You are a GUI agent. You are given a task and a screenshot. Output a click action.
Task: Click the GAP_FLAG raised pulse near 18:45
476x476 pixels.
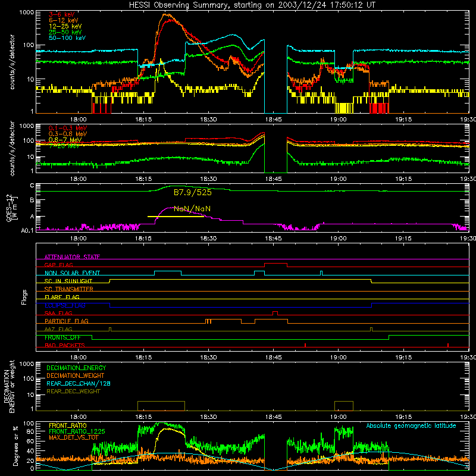tap(275, 264)
